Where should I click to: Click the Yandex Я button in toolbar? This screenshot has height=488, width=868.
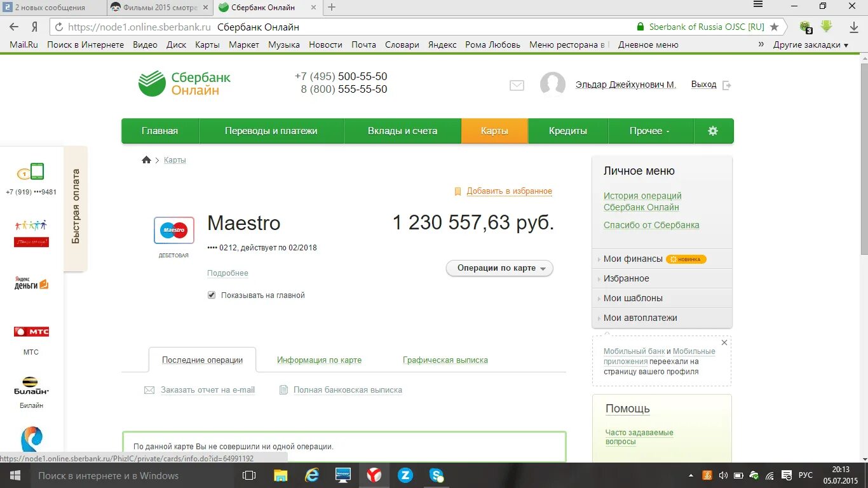(35, 27)
